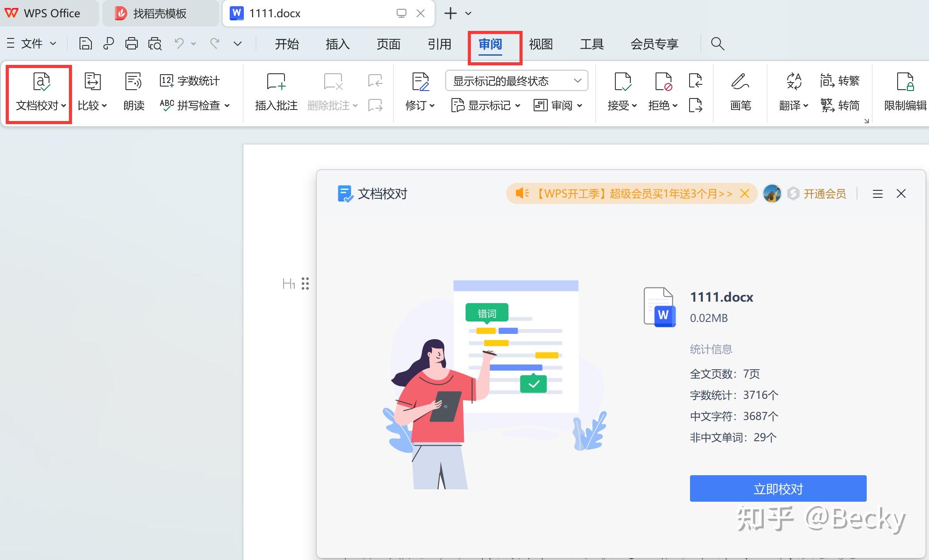This screenshot has width=929, height=560.
Task: Switch to the 引用 ribbon tab
Action: coord(440,44)
